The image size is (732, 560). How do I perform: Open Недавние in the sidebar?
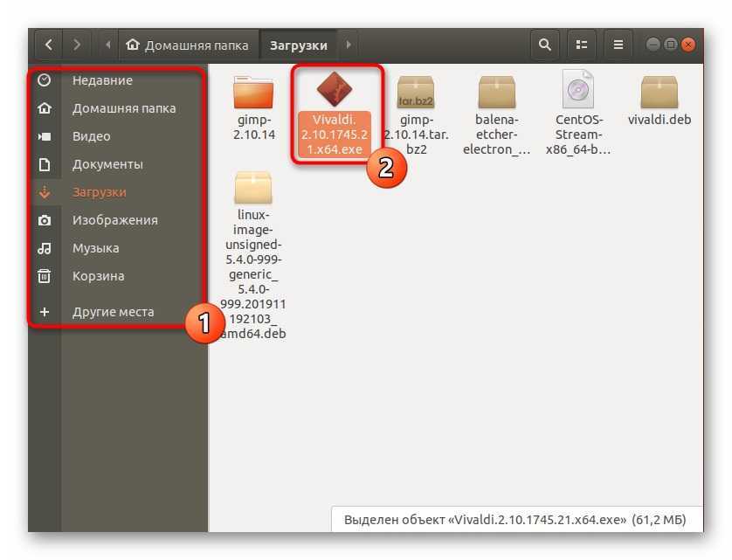[102, 80]
